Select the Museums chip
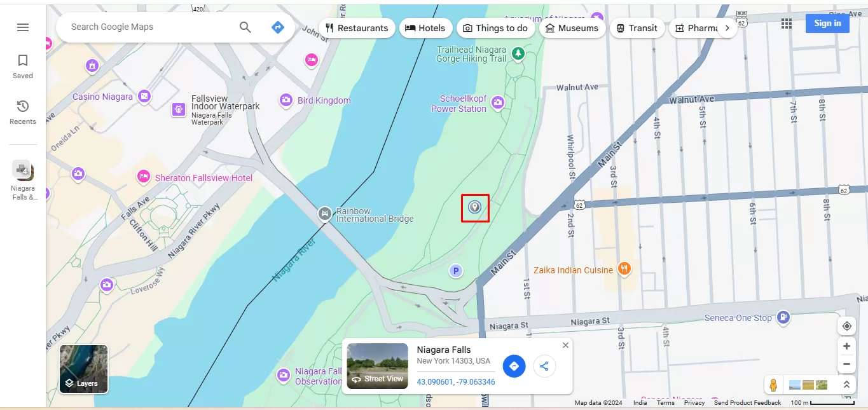This screenshot has height=410, width=868. pyautogui.click(x=572, y=28)
